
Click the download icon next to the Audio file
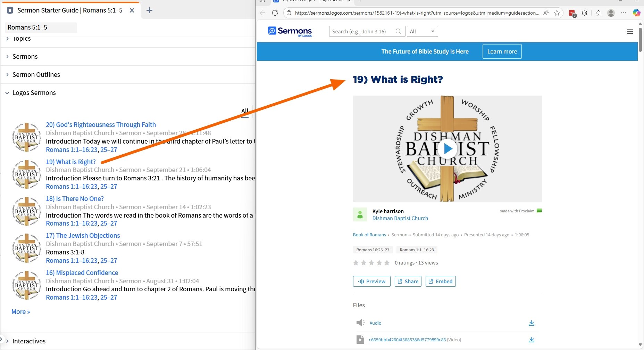[x=531, y=323]
